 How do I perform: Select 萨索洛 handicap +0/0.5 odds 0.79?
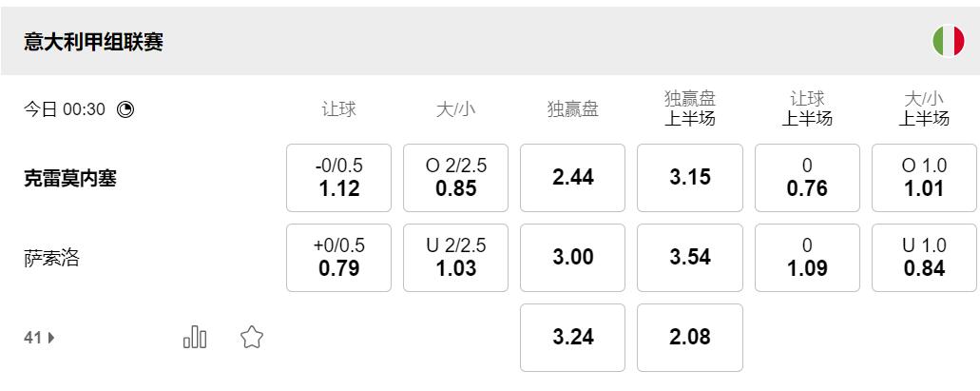pos(338,258)
